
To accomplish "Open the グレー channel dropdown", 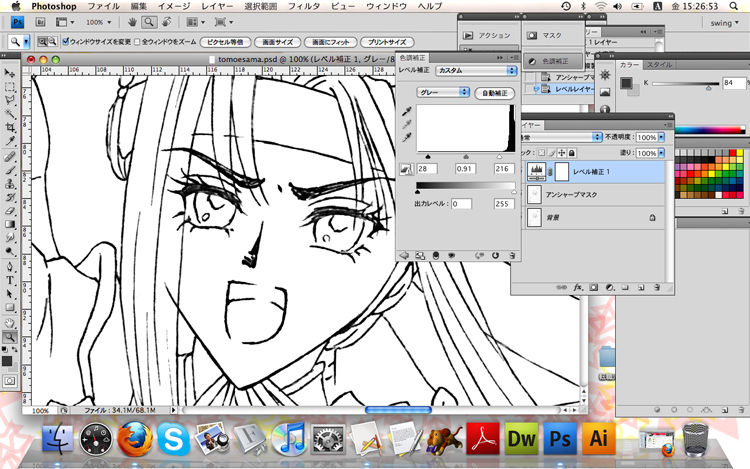I will click(443, 92).
